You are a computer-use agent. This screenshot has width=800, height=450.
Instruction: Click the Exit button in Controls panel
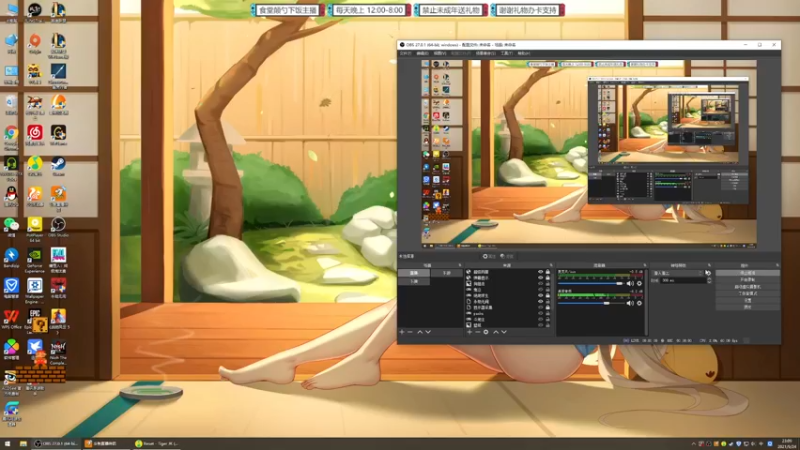tap(747, 307)
